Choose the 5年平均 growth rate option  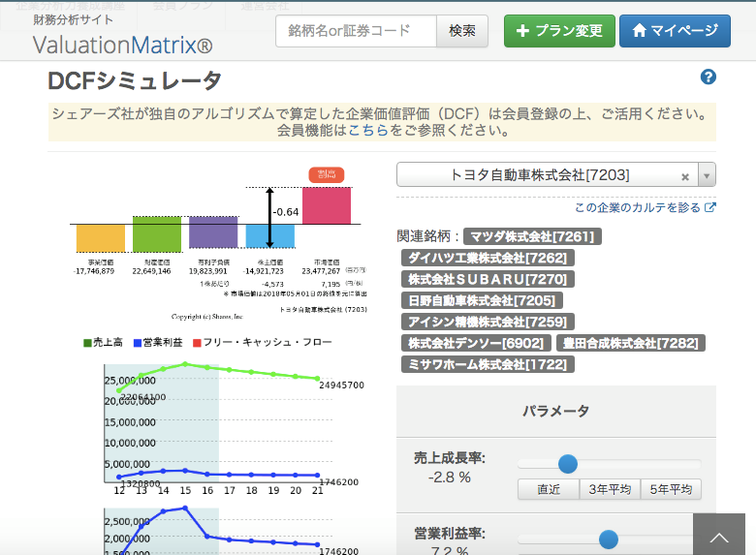click(x=671, y=489)
